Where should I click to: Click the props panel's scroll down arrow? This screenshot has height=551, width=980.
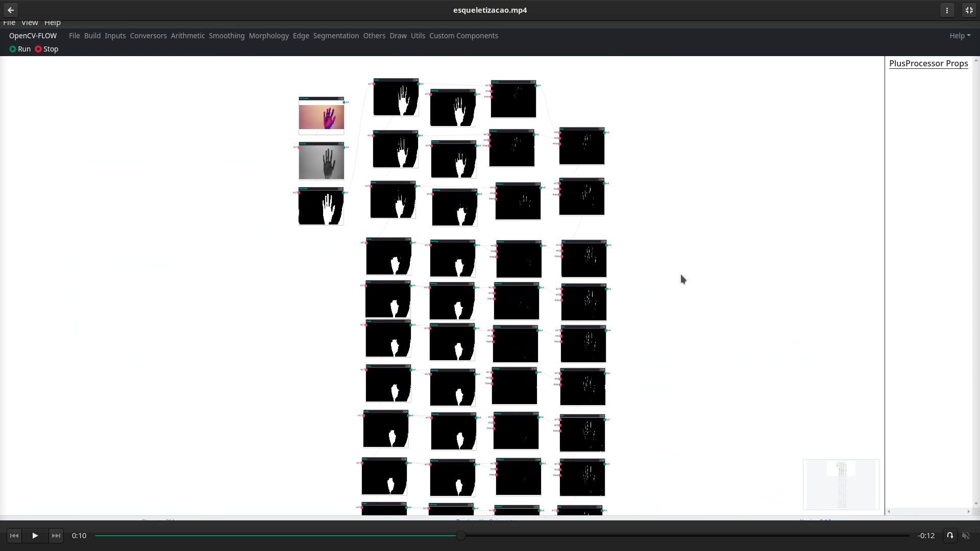pos(976,504)
